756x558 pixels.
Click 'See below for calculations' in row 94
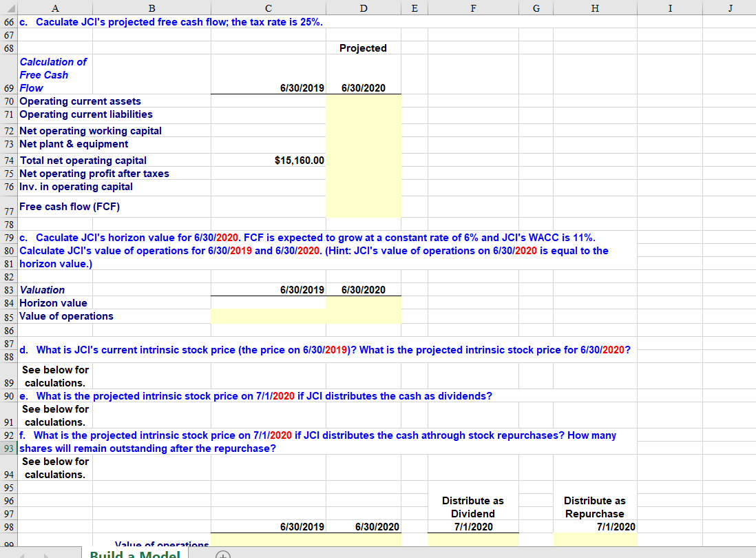pyautogui.click(x=55, y=468)
